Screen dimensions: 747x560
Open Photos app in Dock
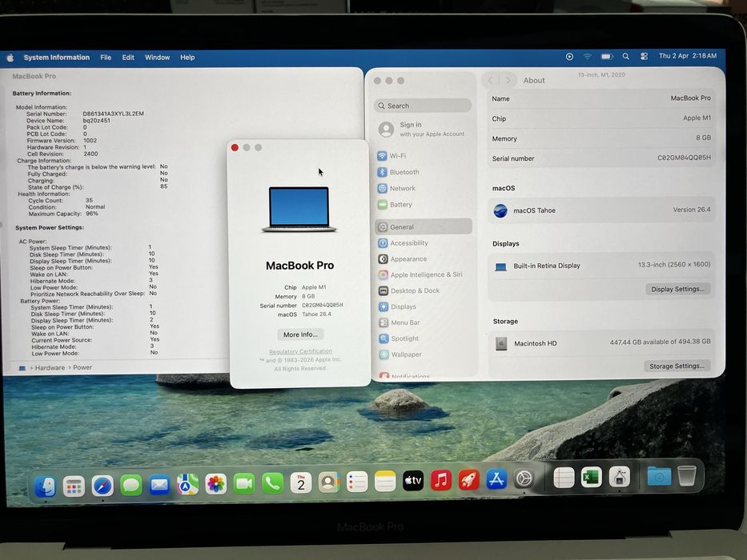(x=216, y=484)
